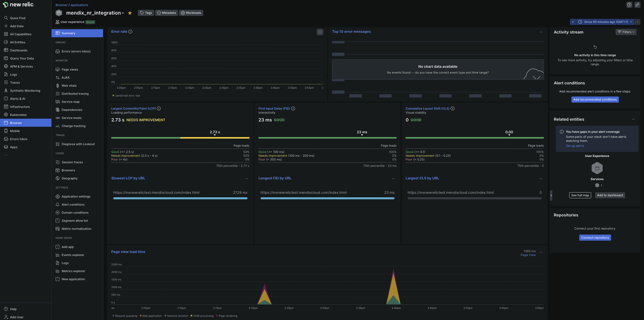Open the help question mark icon top right

click(629, 5)
